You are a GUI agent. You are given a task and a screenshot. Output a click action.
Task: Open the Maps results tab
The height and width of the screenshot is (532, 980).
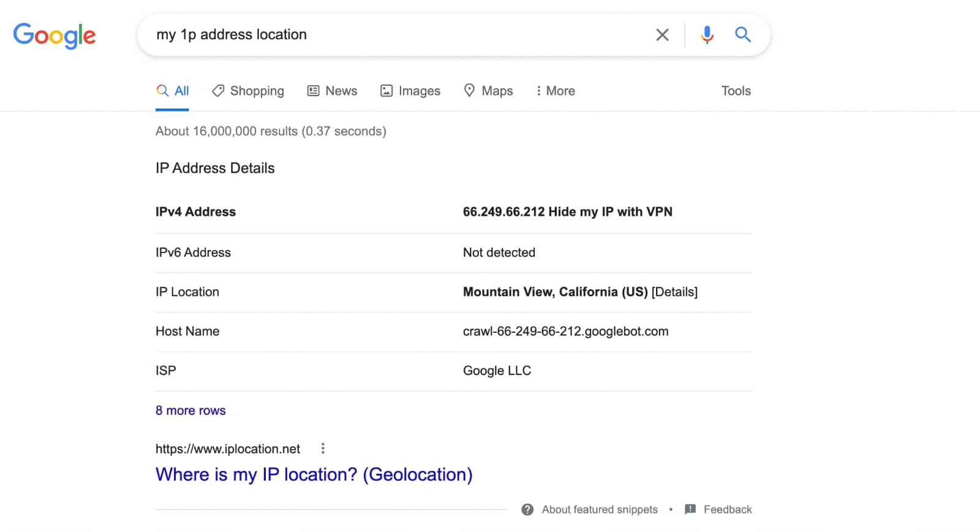coord(488,91)
